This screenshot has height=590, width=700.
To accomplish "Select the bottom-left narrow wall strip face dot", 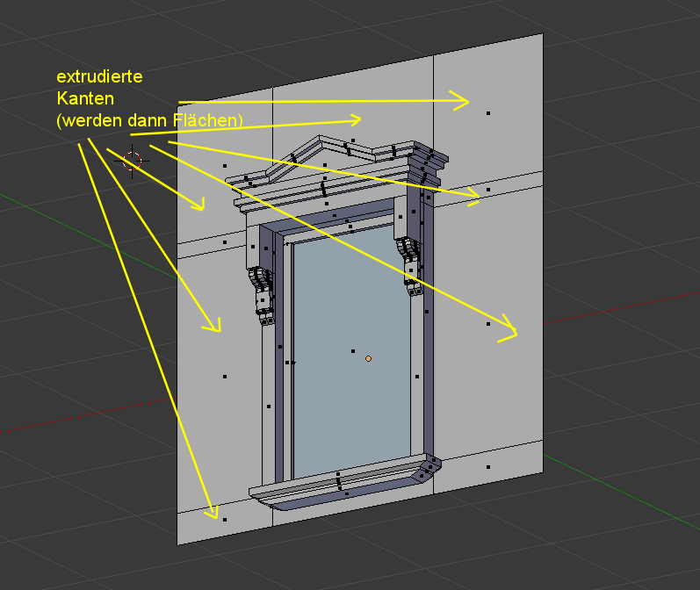I will [x=225, y=520].
